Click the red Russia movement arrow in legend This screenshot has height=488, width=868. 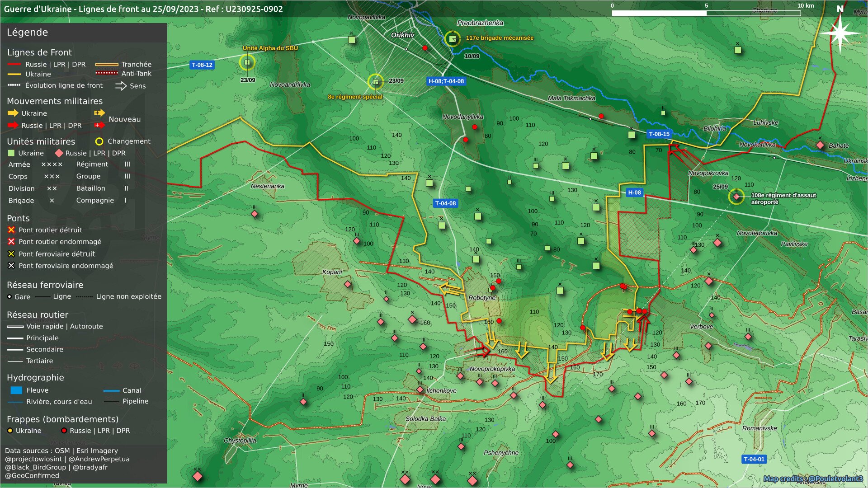(x=13, y=125)
